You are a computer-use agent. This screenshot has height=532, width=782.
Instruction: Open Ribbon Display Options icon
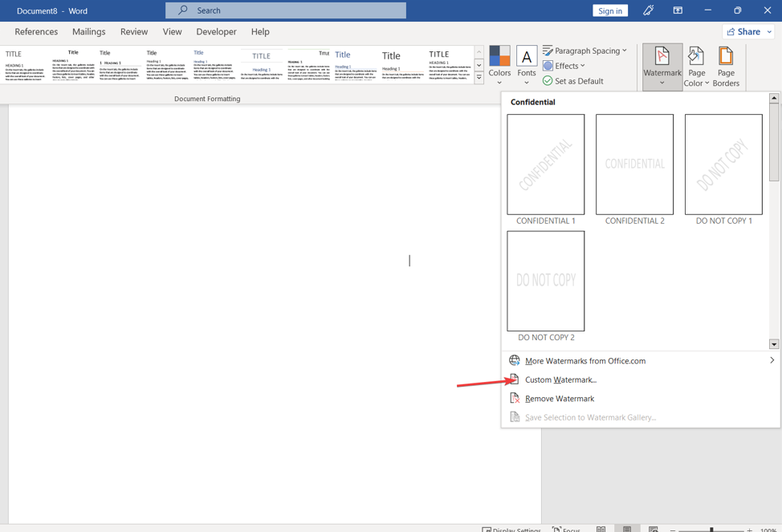[x=678, y=10]
